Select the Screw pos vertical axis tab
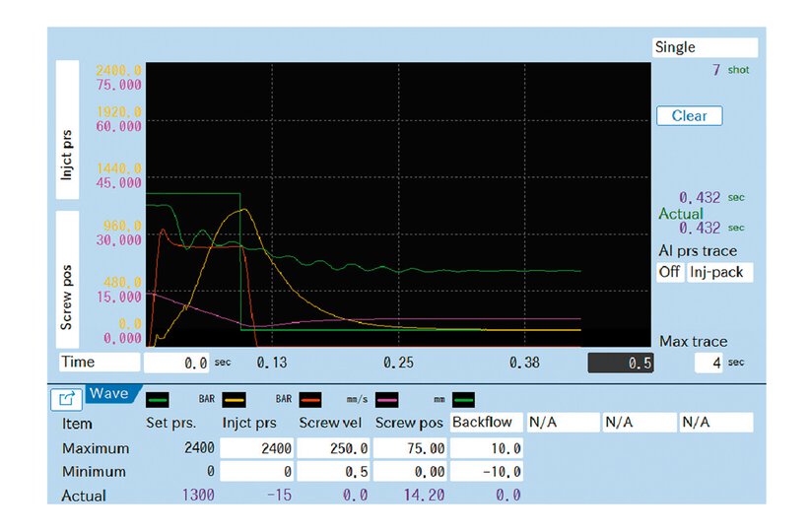The image size is (810, 532). point(67,276)
